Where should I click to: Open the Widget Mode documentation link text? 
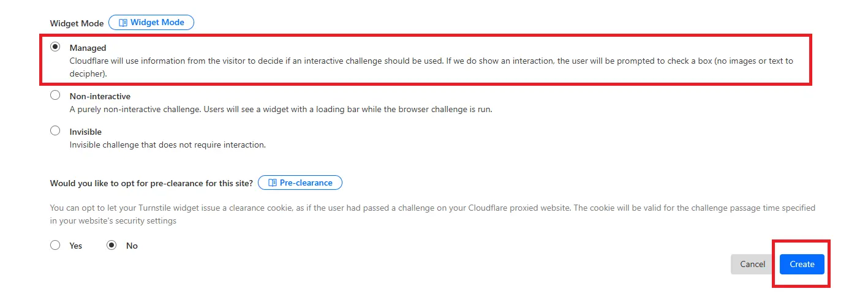coord(157,23)
